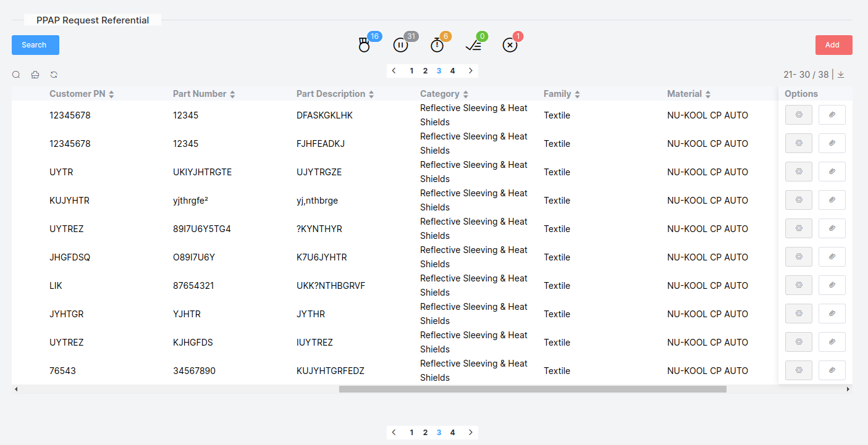Click the blue Search button
This screenshot has height=445, width=868.
click(x=35, y=45)
